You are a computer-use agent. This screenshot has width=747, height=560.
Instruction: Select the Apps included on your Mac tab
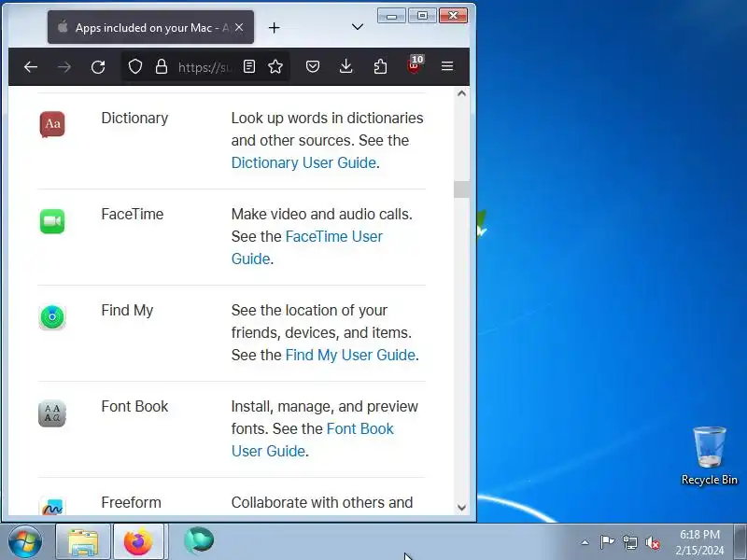[150, 28]
